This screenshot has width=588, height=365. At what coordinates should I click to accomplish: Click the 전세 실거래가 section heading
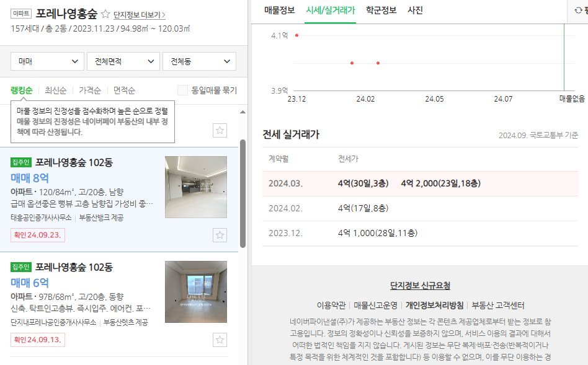pos(291,134)
